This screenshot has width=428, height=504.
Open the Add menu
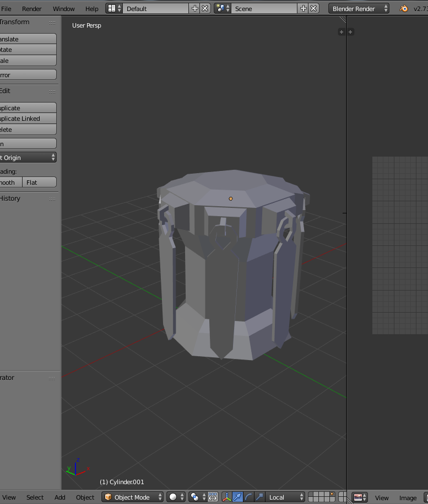pyautogui.click(x=59, y=497)
